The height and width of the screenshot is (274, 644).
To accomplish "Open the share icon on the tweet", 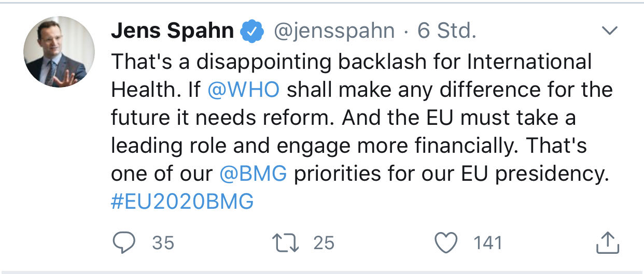I will click(x=608, y=242).
